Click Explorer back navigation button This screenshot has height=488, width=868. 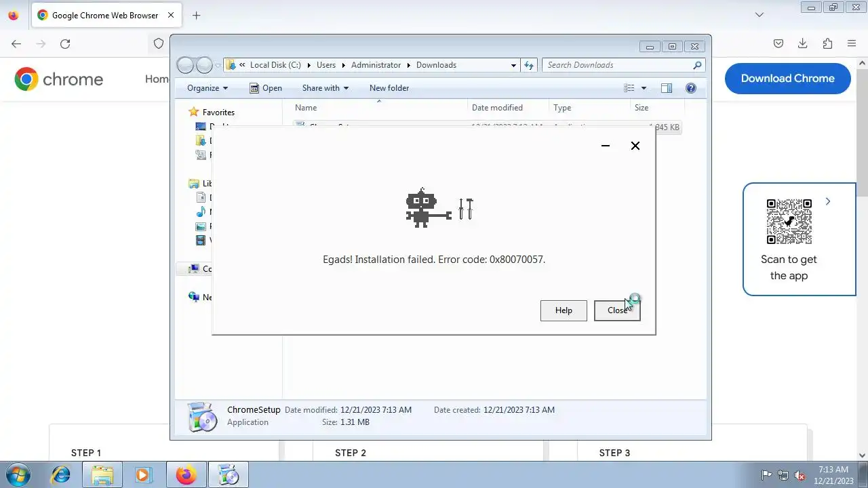pos(185,65)
